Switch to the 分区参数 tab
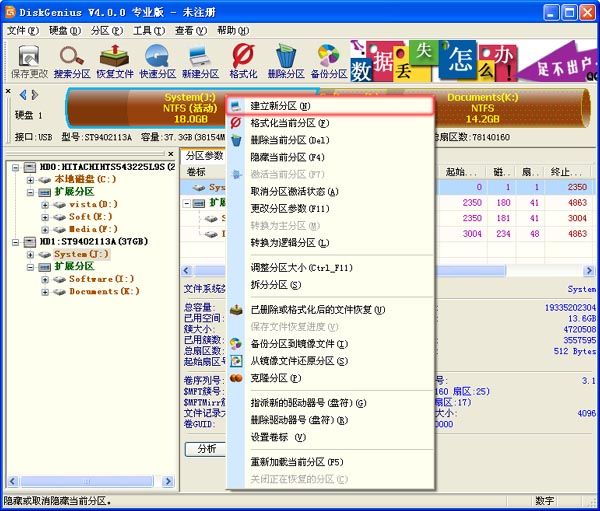Screen dimensions: 600x511 [204, 156]
